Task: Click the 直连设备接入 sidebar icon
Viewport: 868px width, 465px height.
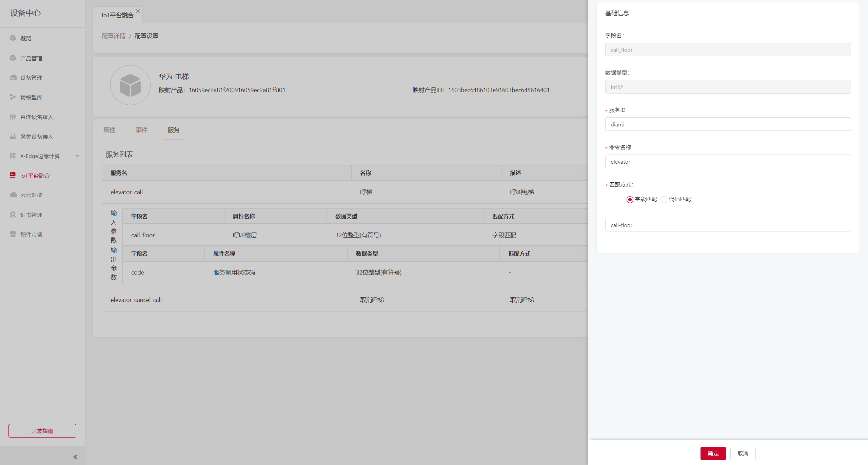Action: point(13,117)
